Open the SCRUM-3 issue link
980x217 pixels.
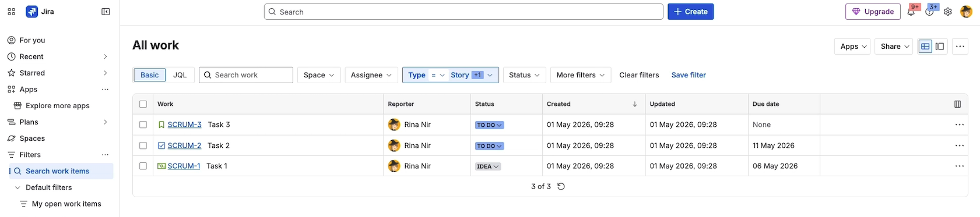pos(184,124)
